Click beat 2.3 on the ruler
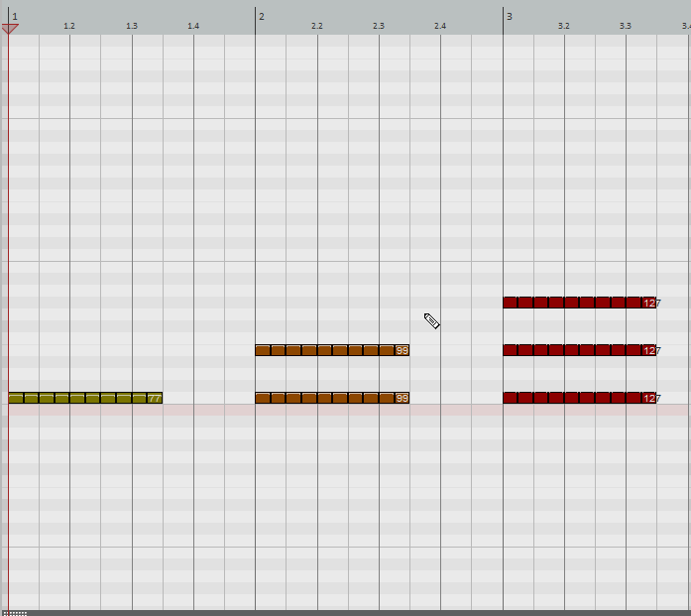The height and width of the screenshot is (616, 691). 379,26
